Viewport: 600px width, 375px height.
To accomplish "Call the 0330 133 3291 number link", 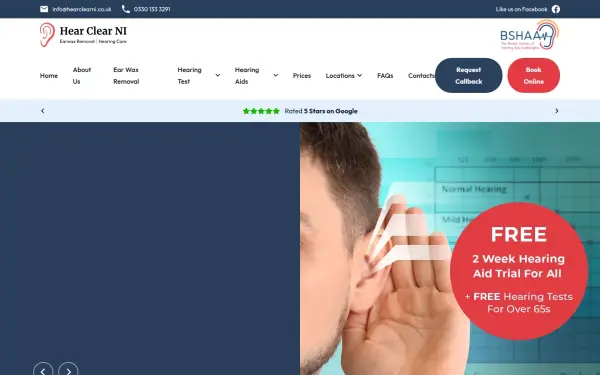I will pyautogui.click(x=152, y=9).
